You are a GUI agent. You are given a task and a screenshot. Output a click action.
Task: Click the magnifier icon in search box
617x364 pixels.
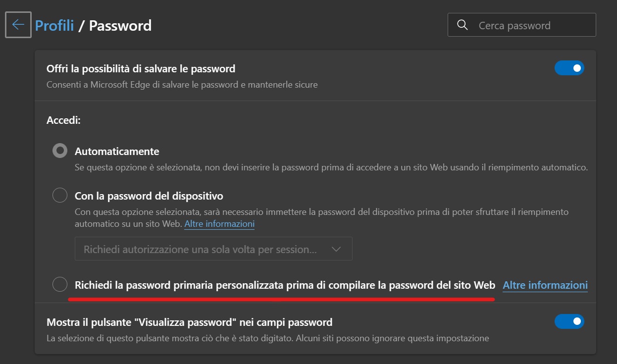463,25
